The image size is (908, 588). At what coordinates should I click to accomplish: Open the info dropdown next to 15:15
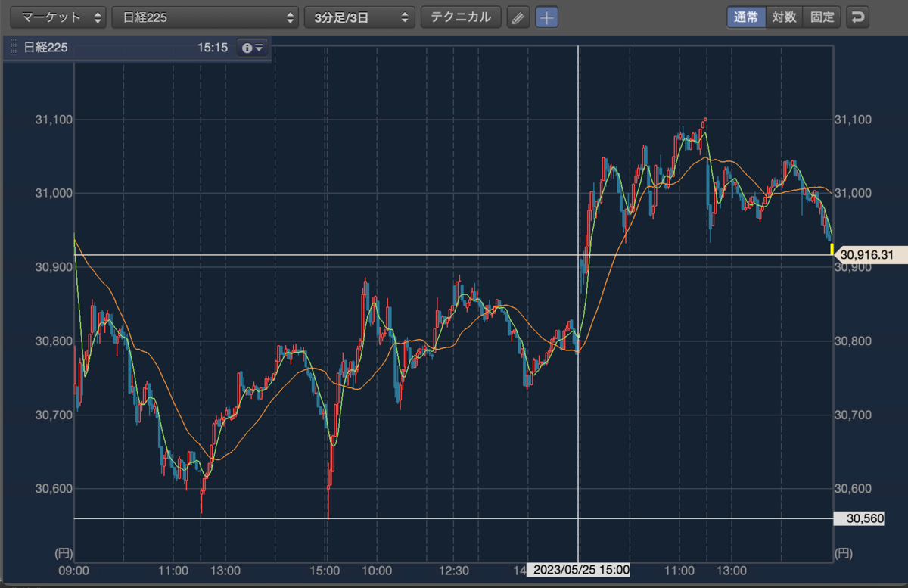tap(252, 48)
